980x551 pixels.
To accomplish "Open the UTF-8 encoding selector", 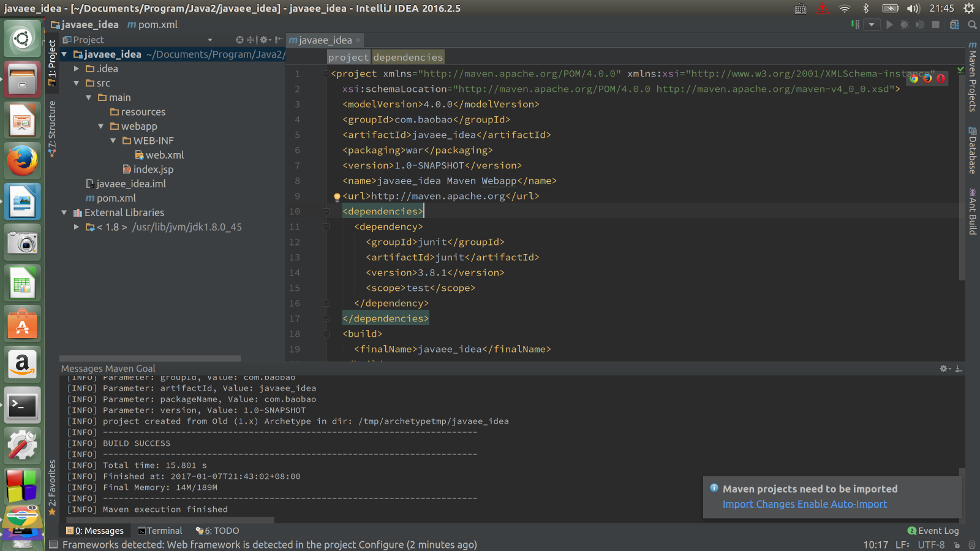I will click(x=931, y=545).
